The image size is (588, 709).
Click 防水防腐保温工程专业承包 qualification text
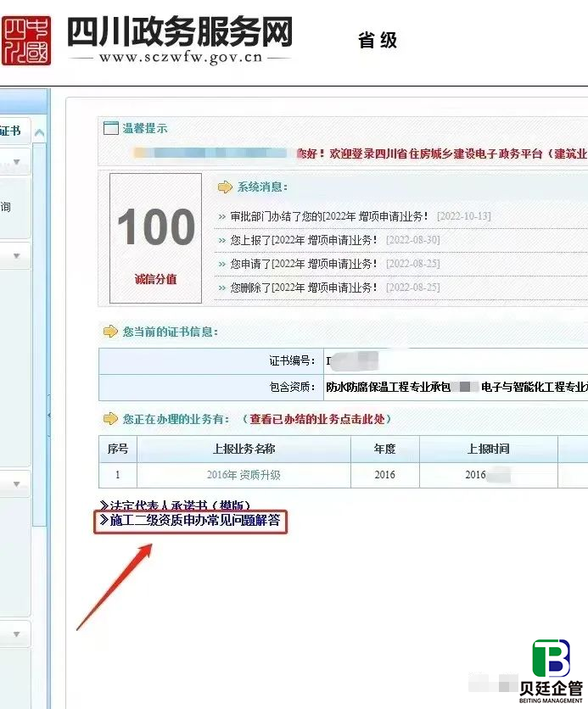click(x=388, y=387)
